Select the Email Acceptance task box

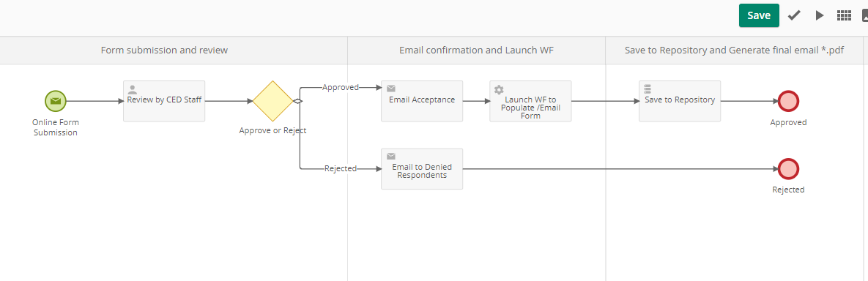pyautogui.click(x=422, y=101)
